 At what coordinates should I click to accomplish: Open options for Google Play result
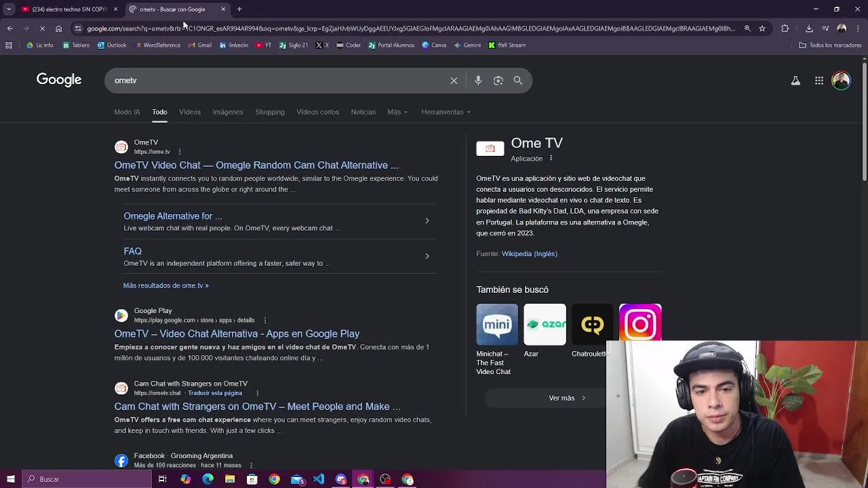[x=265, y=320]
